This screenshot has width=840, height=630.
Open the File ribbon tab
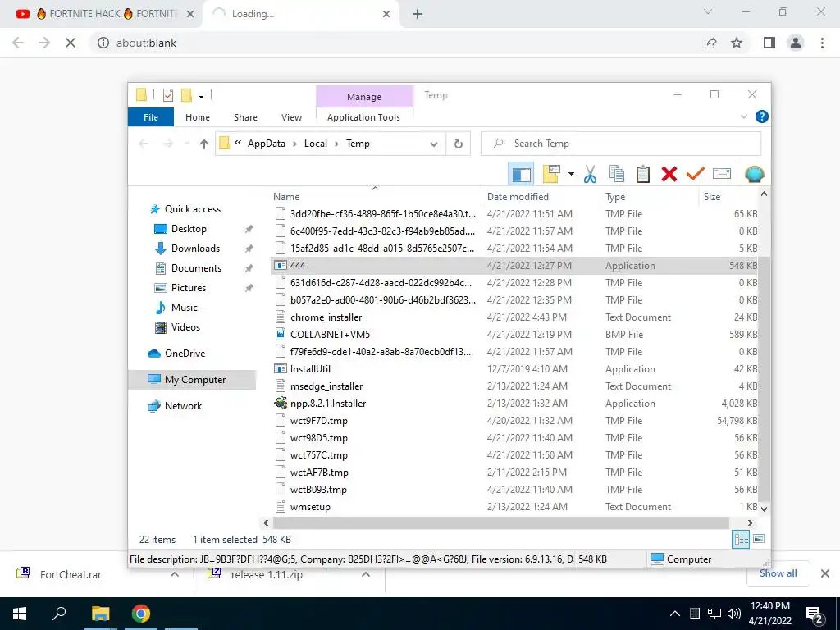(151, 116)
